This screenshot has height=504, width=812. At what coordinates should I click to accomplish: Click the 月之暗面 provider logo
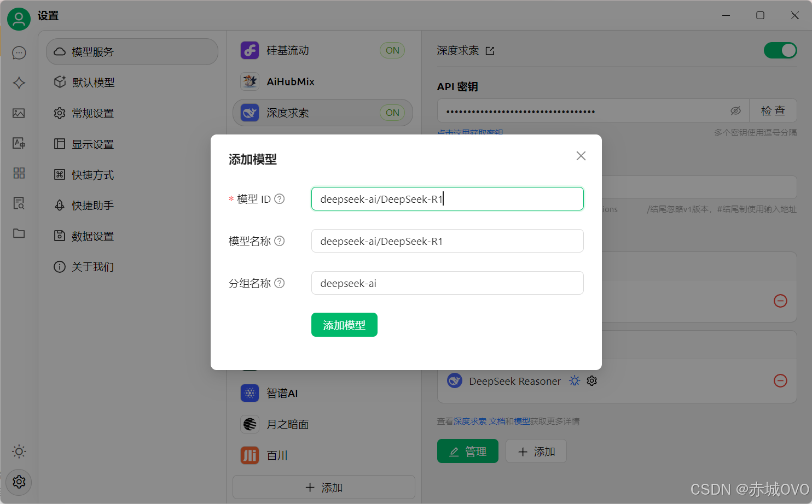pyautogui.click(x=250, y=424)
